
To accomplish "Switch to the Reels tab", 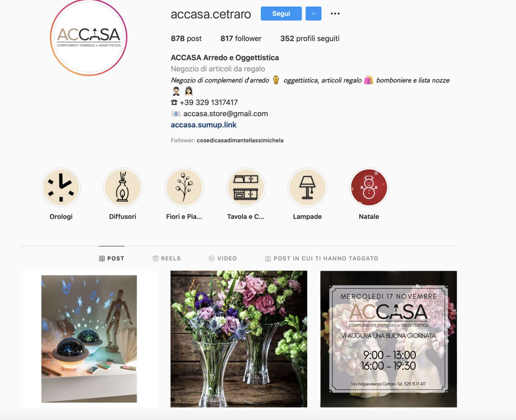I will pyautogui.click(x=167, y=258).
